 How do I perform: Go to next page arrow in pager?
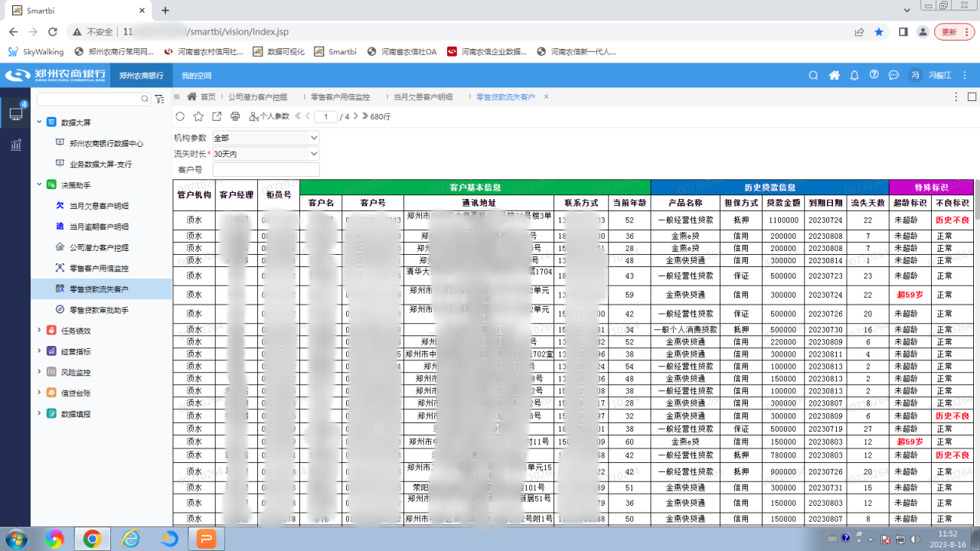point(356,116)
